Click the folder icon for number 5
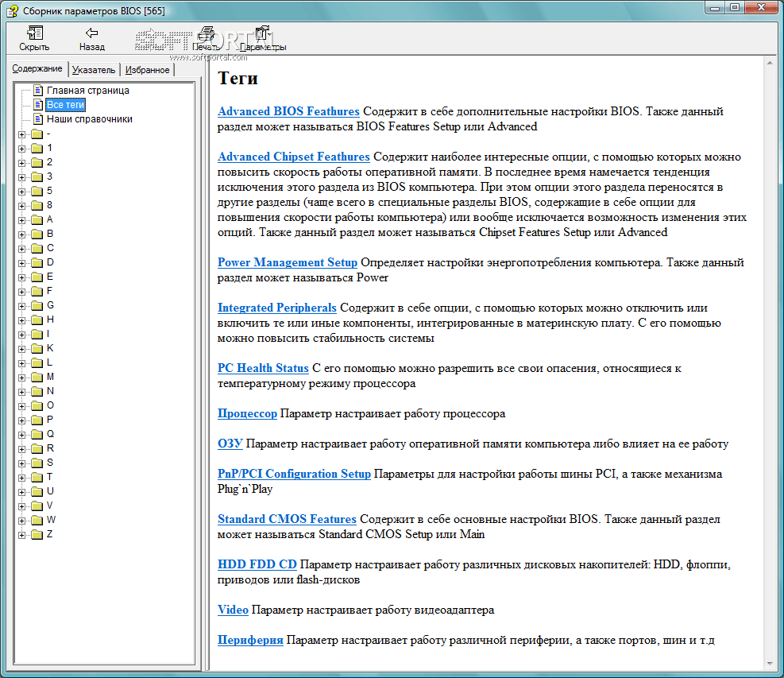The image size is (784, 678). pyautogui.click(x=37, y=191)
